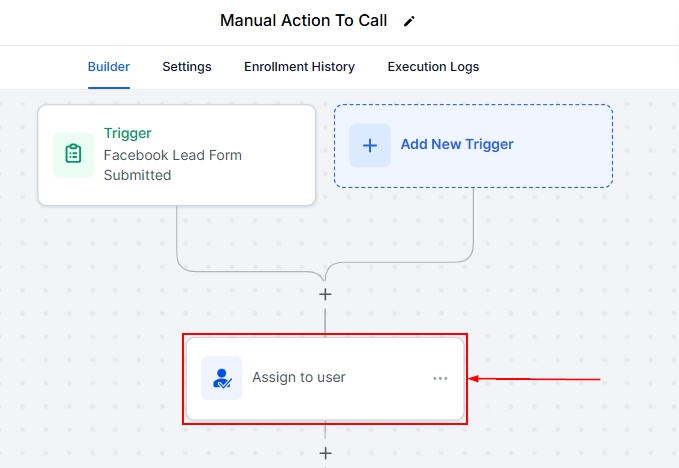Select the "Facebook Lead Form Submitted" trigger text
679x468 pixels.
(172, 165)
